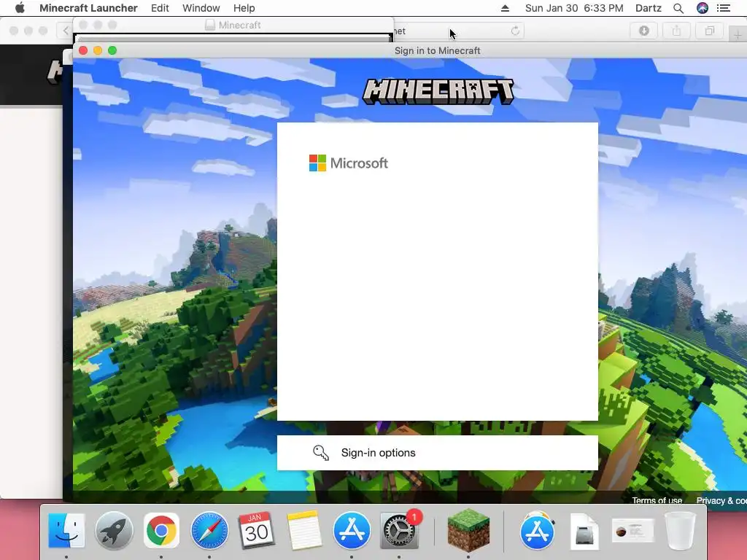Viewport: 747px width, 560px height.
Task: Zoom the Sign in to Minecraft window
Action: pyautogui.click(x=112, y=50)
